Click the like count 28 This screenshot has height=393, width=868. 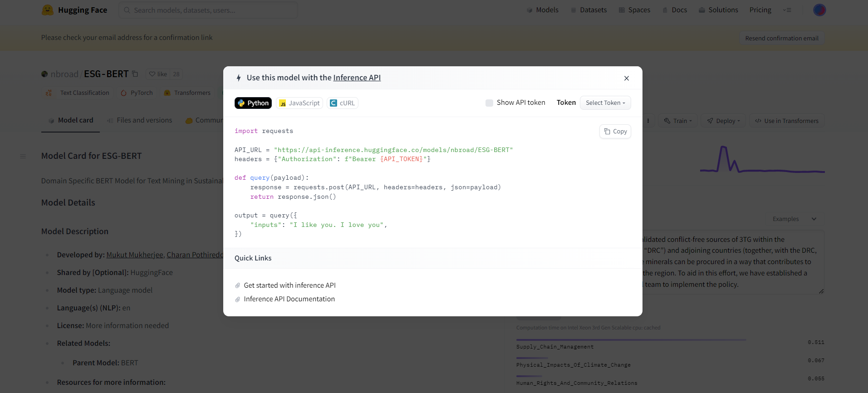(176, 74)
